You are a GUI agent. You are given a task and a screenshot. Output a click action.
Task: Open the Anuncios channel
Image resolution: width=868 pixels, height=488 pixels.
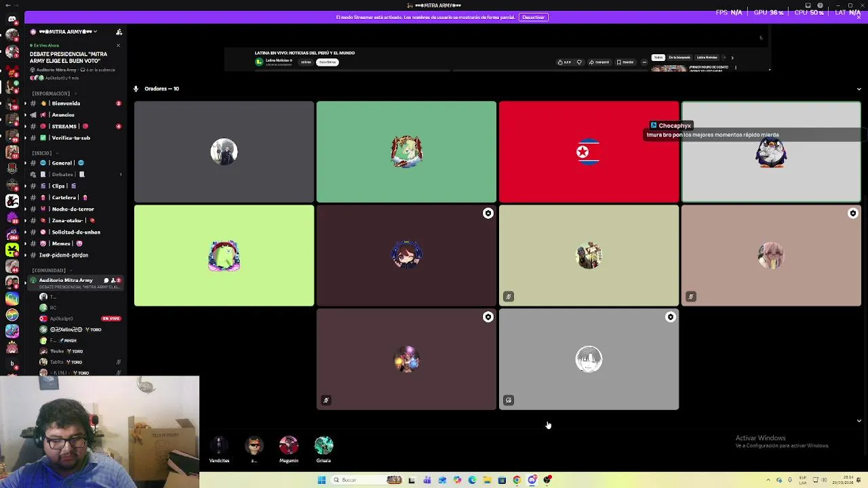75,115
